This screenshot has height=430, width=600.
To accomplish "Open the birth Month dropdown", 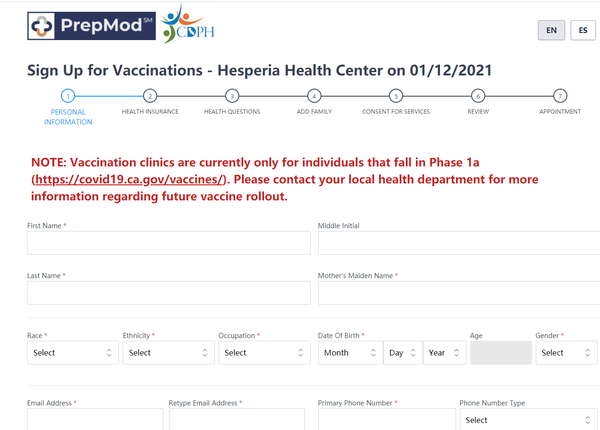I will point(351,353).
